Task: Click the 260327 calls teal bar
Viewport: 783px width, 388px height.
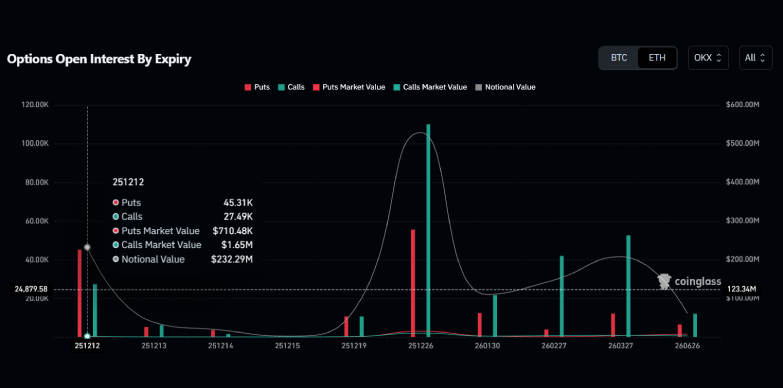Action: [628, 286]
